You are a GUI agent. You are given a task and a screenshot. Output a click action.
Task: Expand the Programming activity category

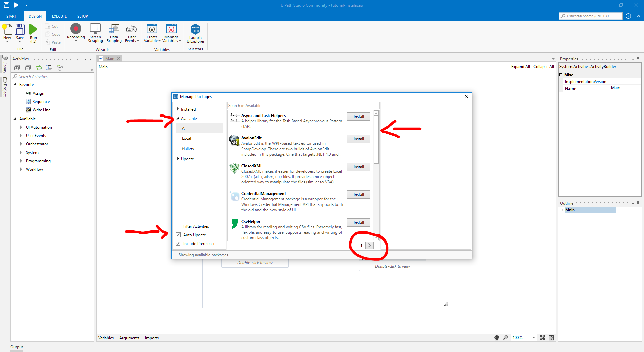coord(21,161)
